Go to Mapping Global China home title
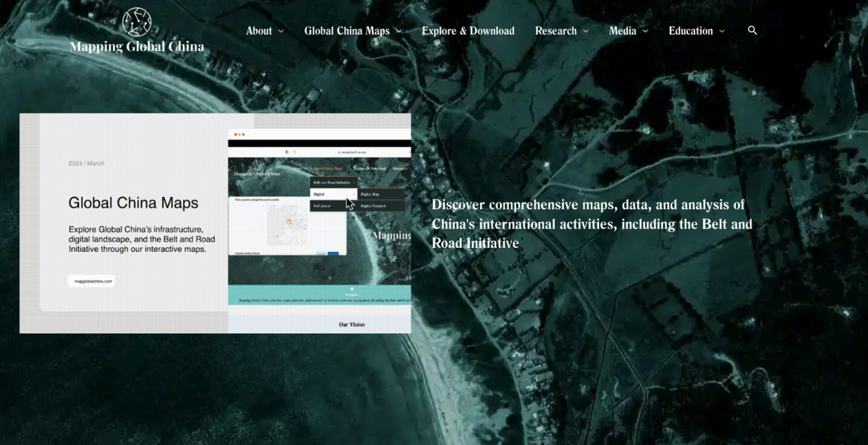Screen dimensions: 868x445 click(x=137, y=47)
